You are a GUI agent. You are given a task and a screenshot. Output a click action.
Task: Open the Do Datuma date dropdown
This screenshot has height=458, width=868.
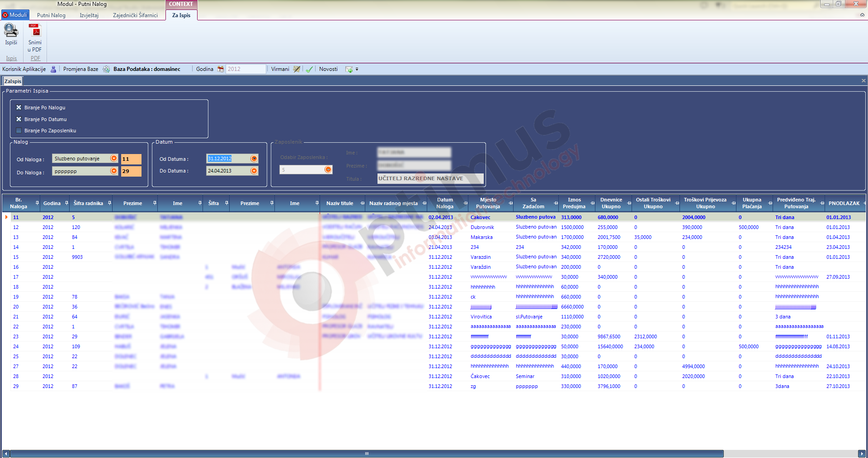tap(254, 171)
